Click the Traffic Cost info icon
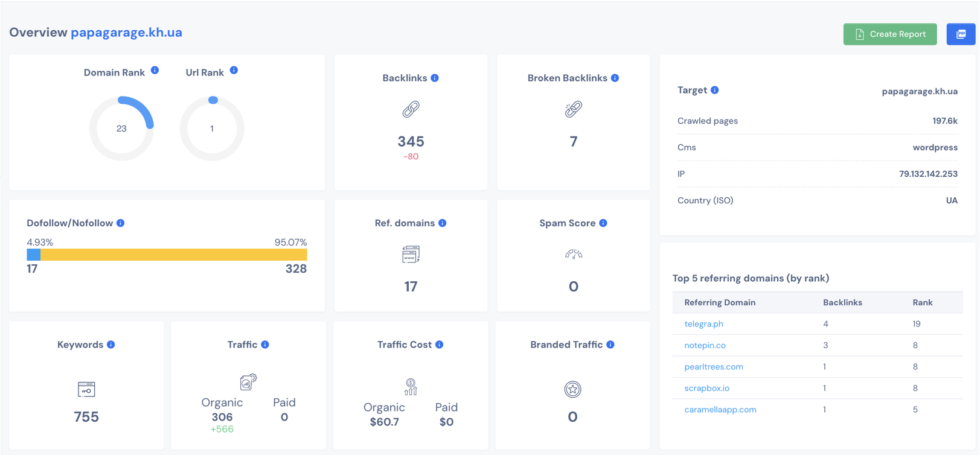The image size is (980, 455). pos(440,345)
